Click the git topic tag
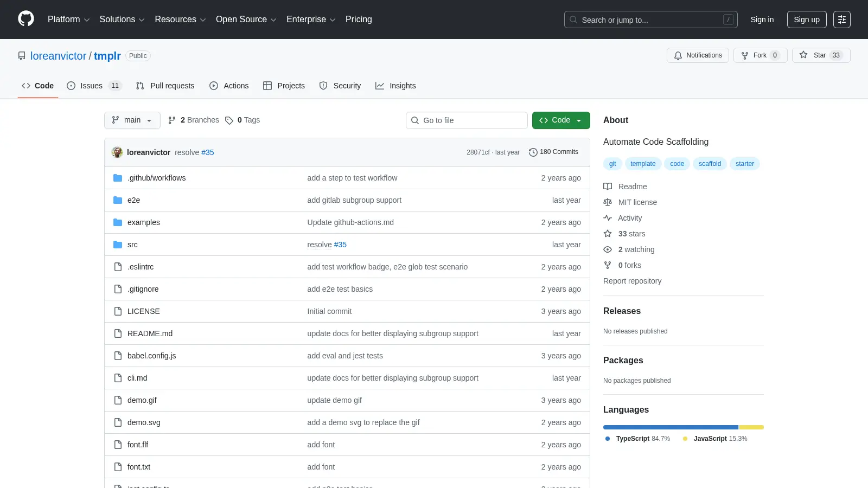The image size is (868, 488). 612,164
